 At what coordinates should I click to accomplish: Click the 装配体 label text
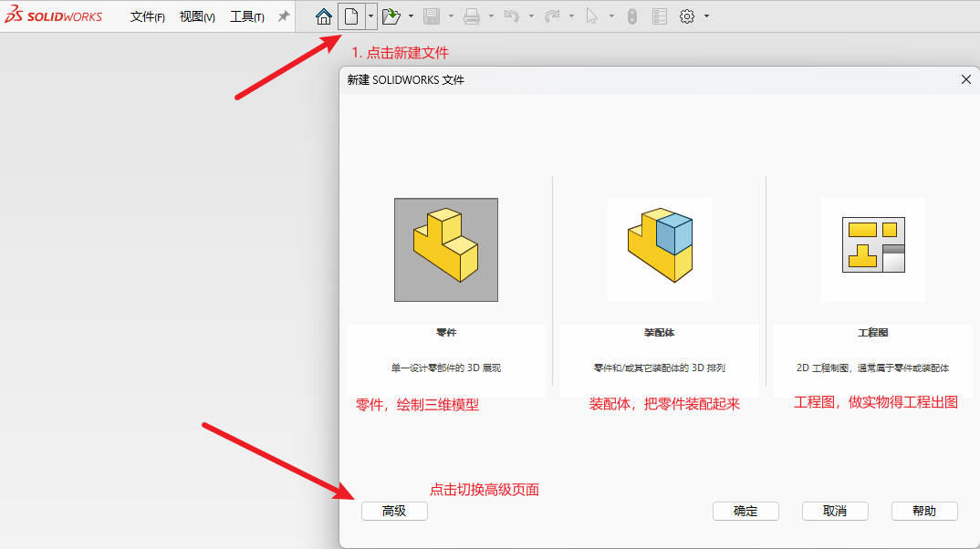point(660,332)
